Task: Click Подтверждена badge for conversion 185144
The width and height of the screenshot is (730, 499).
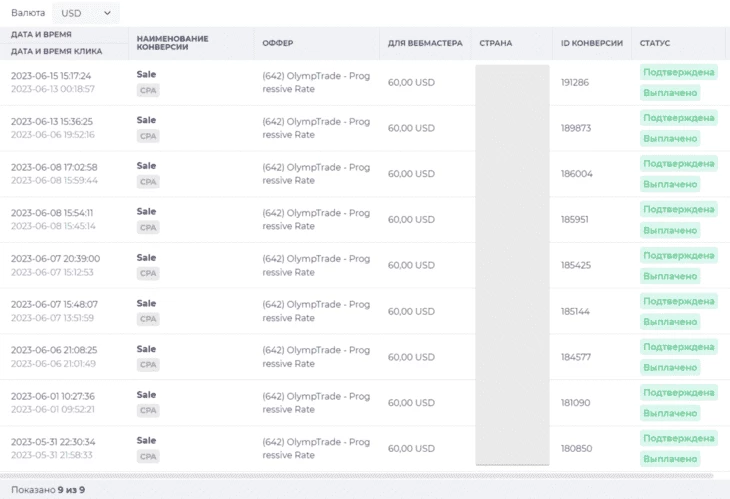Action: [x=678, y=301]
